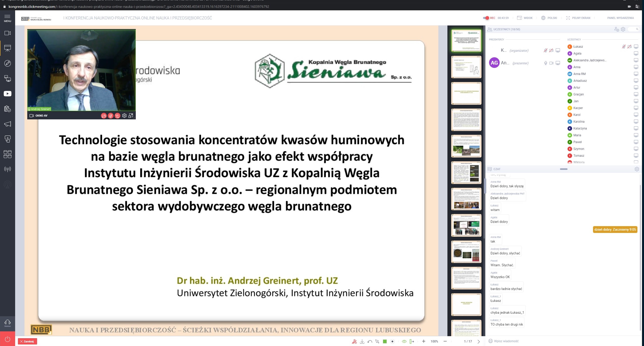Open the Breakout rooms grid icon
Viewport: 644px width, 346px height.
coord(8,154)
